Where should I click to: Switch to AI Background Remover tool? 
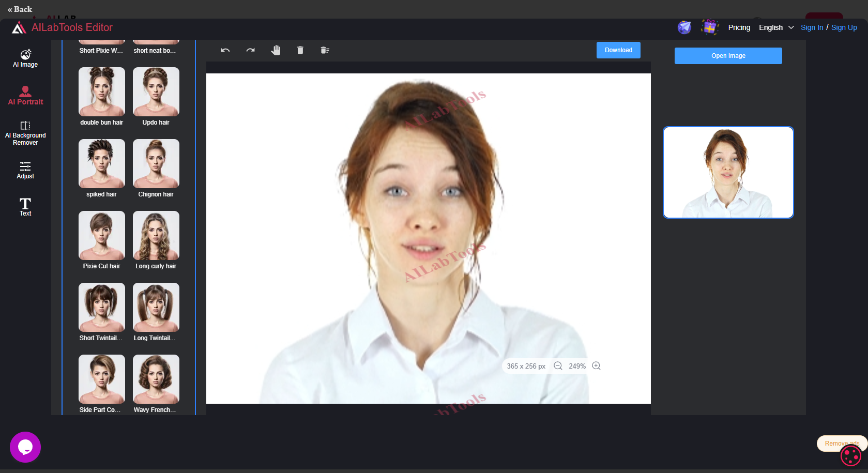click(25, 133)
